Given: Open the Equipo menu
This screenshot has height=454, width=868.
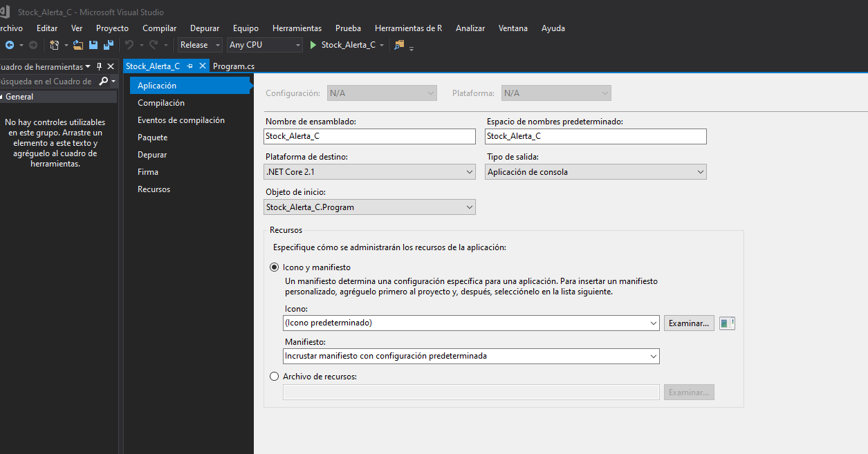Looking at the screenshot, I should tap(246, 28).
